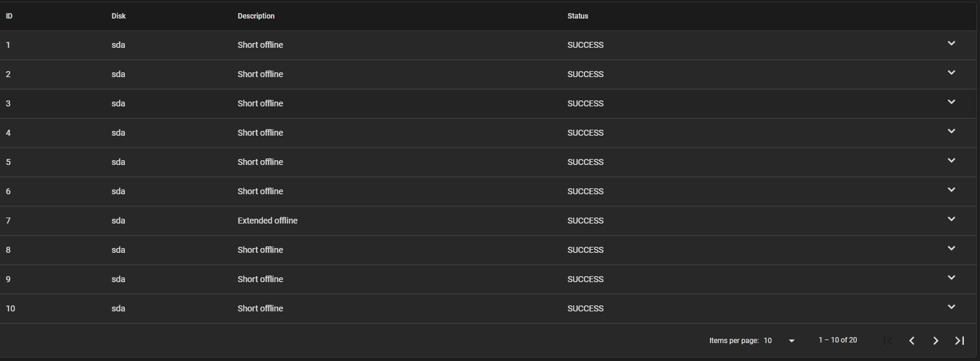This screenshot has height=361, width=980.
Task: Expand details for test ID 1
Action: point(951,44)
